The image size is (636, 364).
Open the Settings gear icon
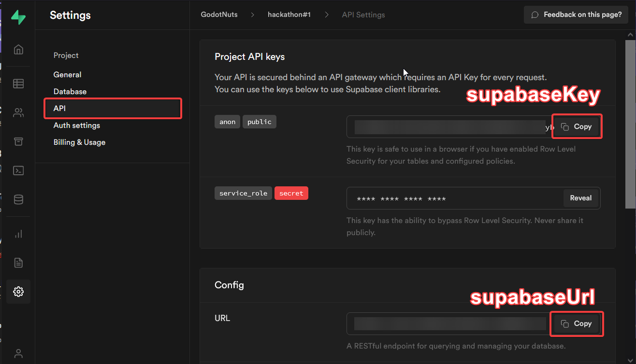point(18,292)
